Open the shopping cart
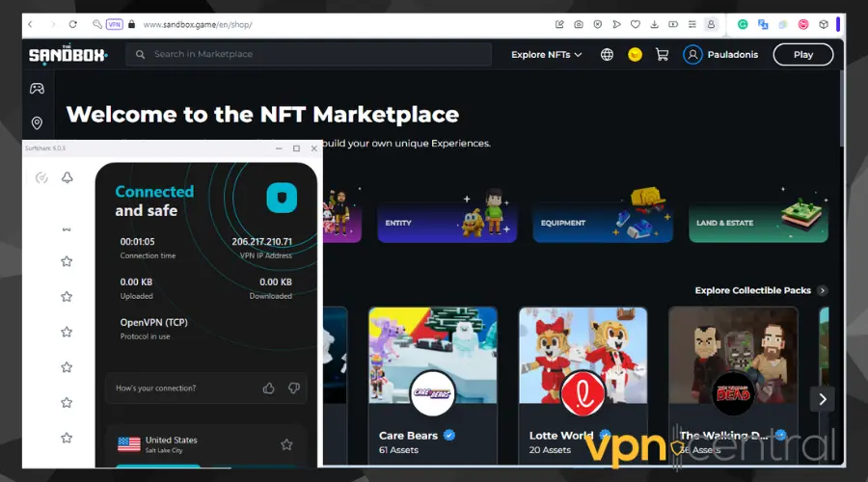The height and width of the screenshot is (482, 868). coord(662,54)
